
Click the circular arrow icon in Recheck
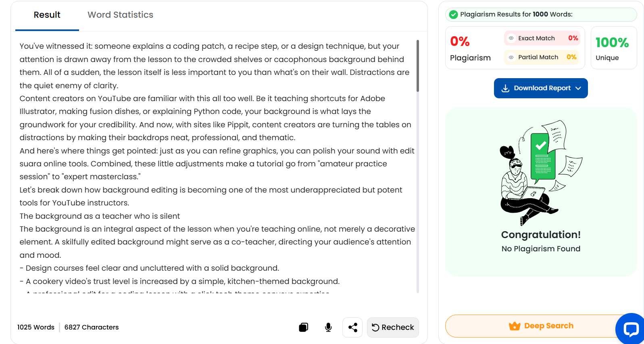click(x=375, y=327)
